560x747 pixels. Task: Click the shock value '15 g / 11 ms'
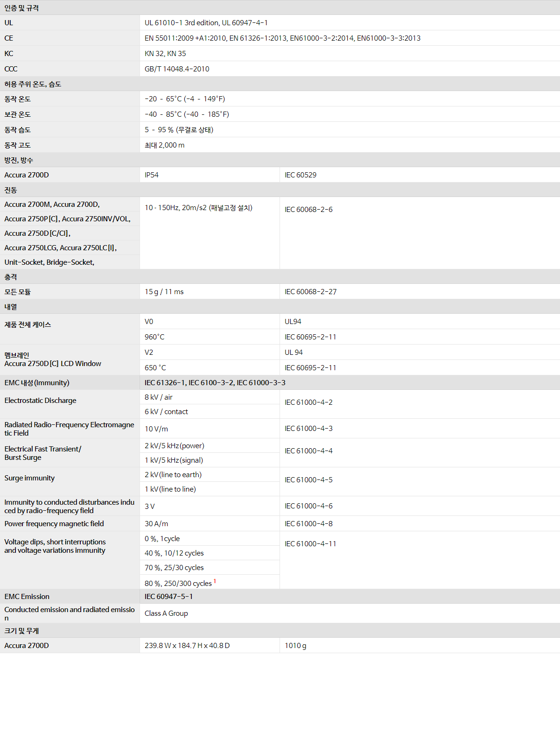210,292
